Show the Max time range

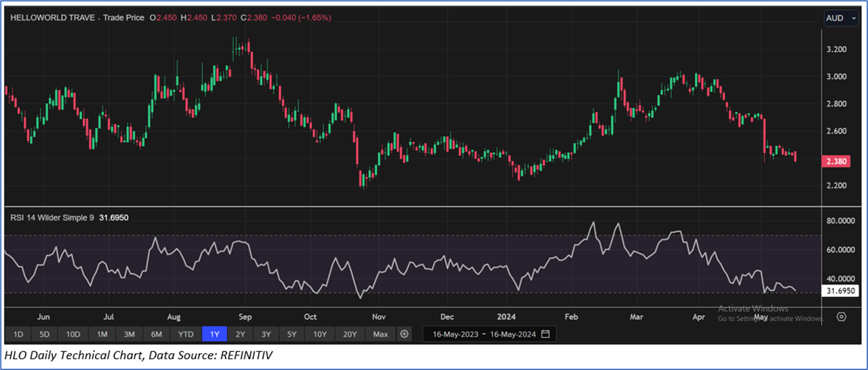click(x=380, y=334)
